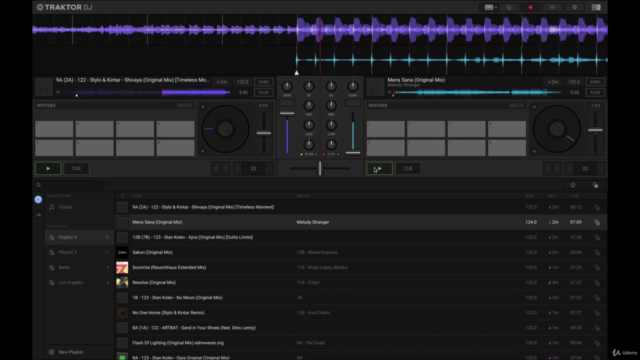Open the right channel effect type dropdown
640x360 pixels.
(x=333, y=155)
